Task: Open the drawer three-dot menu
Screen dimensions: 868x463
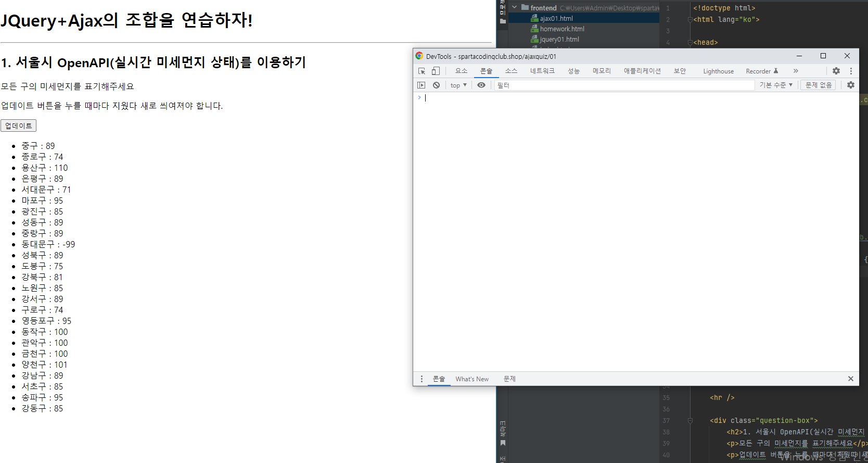Action: point(422,379)
